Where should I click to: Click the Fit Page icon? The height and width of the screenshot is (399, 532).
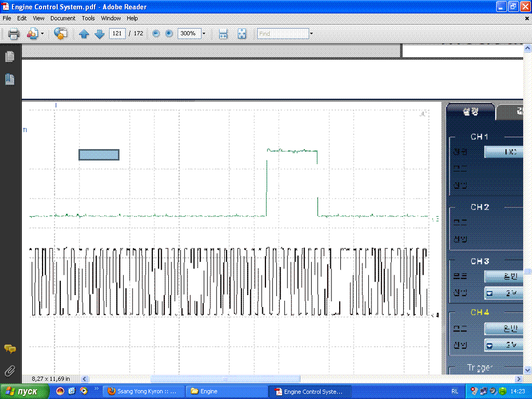click(242, 34)
